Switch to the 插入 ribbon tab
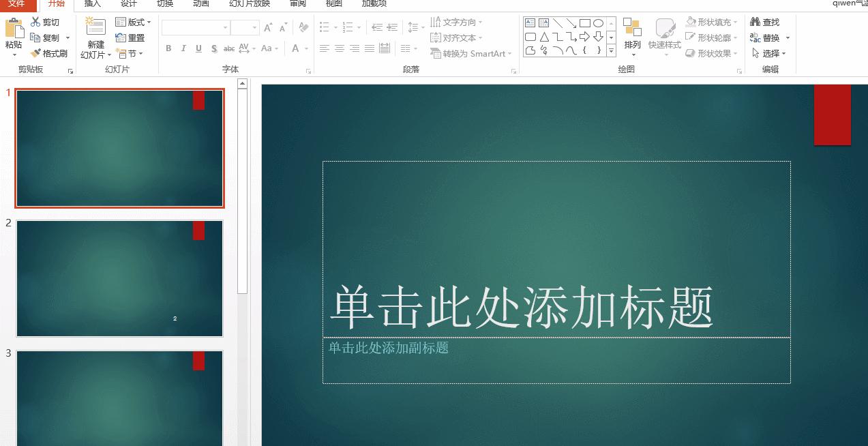 pos(91,4)
